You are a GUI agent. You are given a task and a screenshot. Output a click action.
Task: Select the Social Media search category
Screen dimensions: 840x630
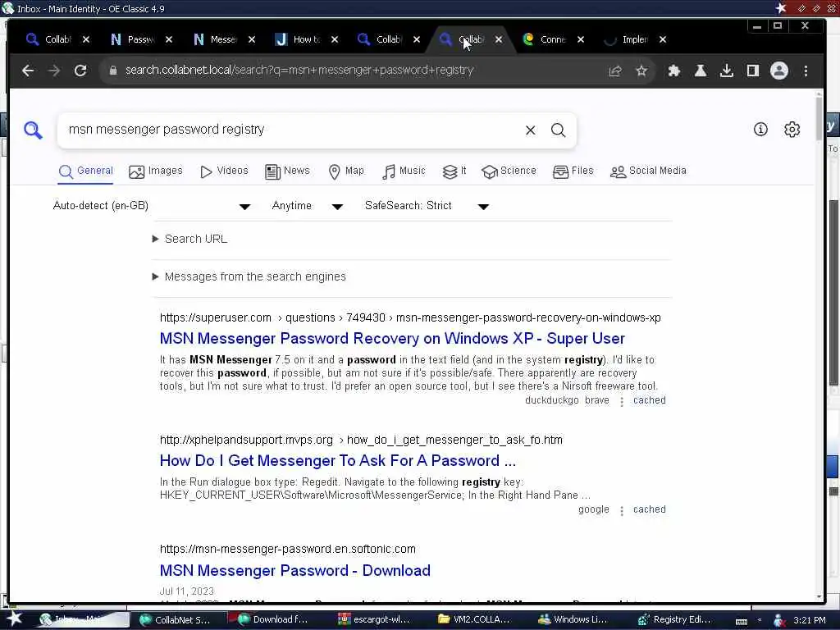(648, 171)
